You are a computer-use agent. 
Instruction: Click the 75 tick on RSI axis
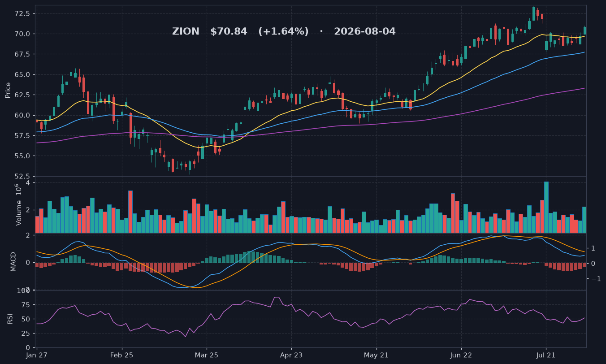tap(26, 305)
